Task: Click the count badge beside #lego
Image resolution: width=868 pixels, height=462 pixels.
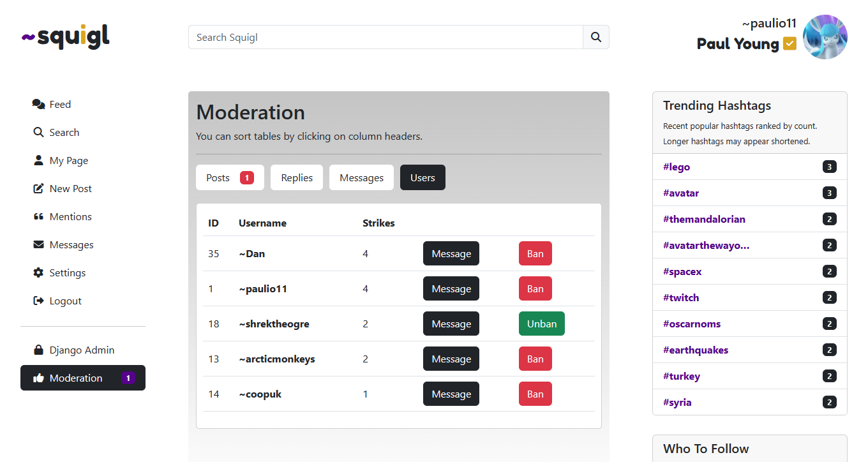Action: (x=829, y=167)
